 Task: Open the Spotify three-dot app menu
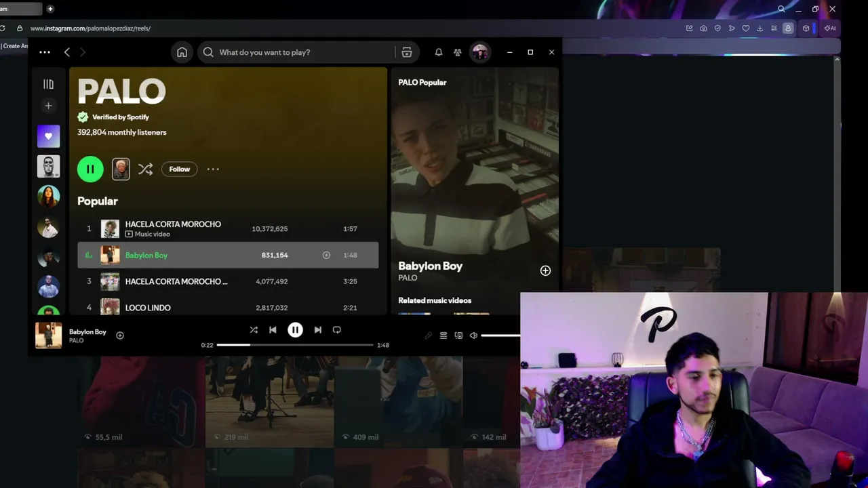pyautogui.click(x=45, y=52)
